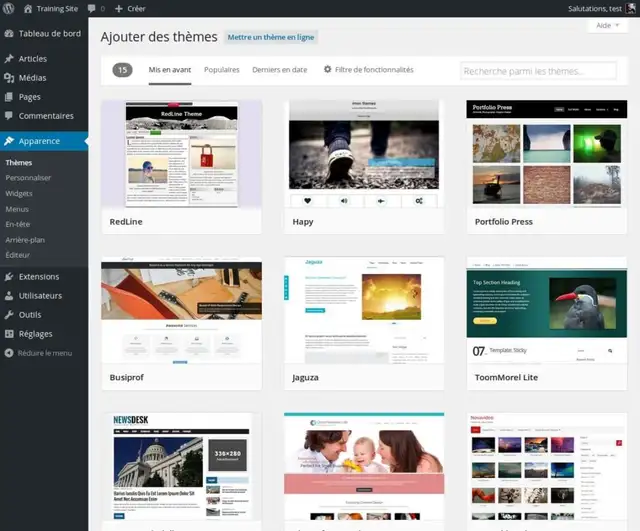Switch to the Mis en avant tab

tap(170, 70)
